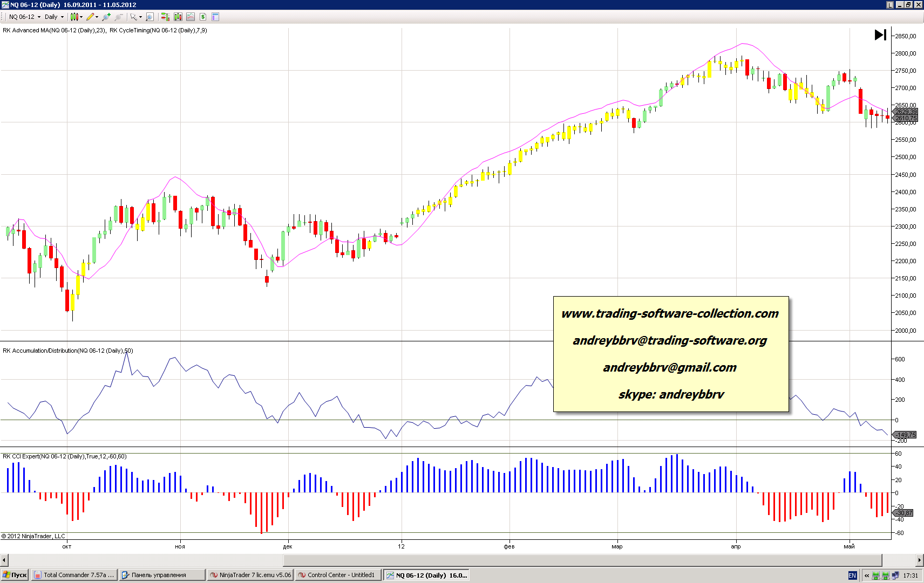
Task: Open the data series candlestick icon
Action: tap(178, 17)
